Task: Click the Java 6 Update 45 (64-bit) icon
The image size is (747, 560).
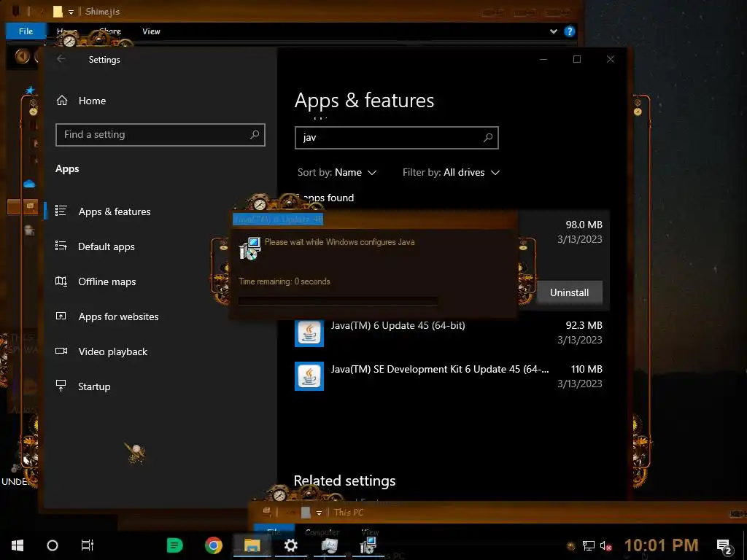Action: (309, 332)
